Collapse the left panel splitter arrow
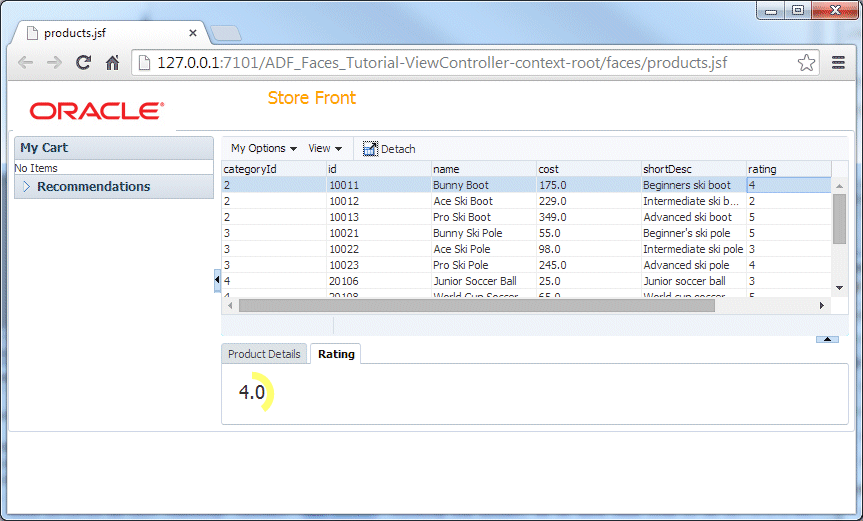The width and height of the screenshot is (863, 521). tap(217, 280)
